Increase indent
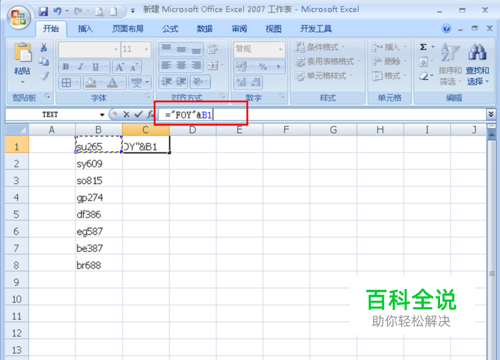The height and width of the screenshot is (360, 500). tap(181, 81)
